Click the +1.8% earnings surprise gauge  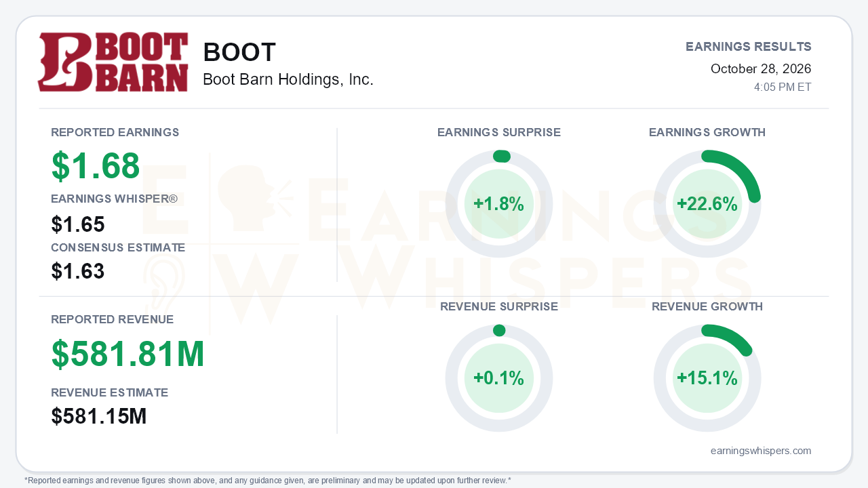(499, 204)
